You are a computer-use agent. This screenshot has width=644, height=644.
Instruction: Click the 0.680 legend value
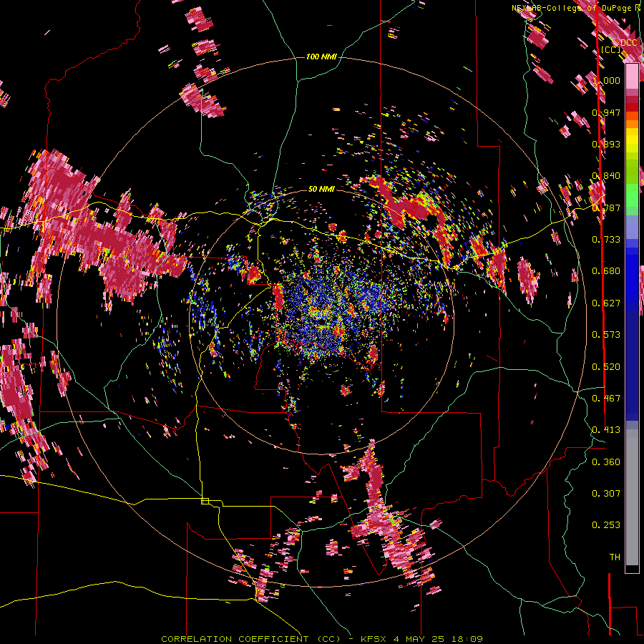(606, 271)
